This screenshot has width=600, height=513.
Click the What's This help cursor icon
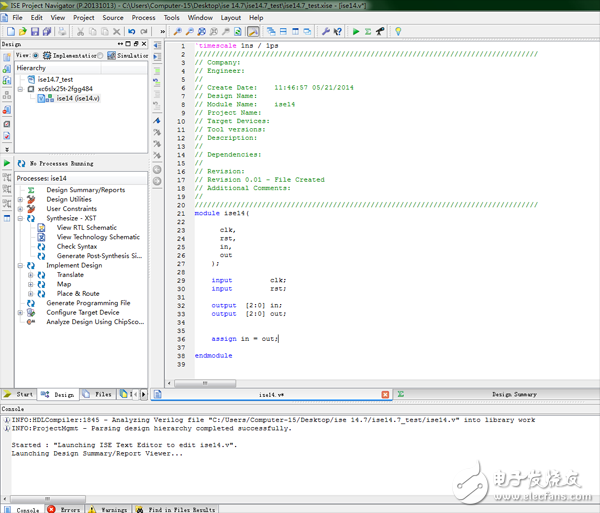(338, 32)
